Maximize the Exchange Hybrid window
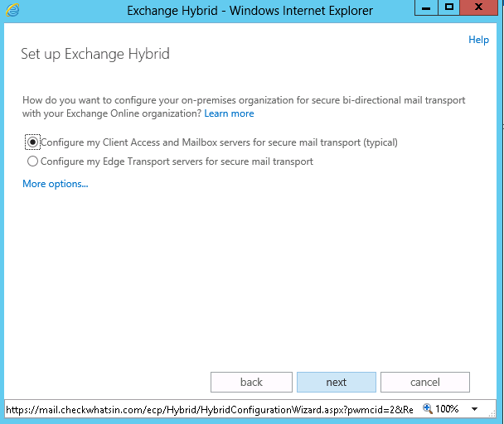This screenshot has height=424, width=504. (x=448, y=7)
